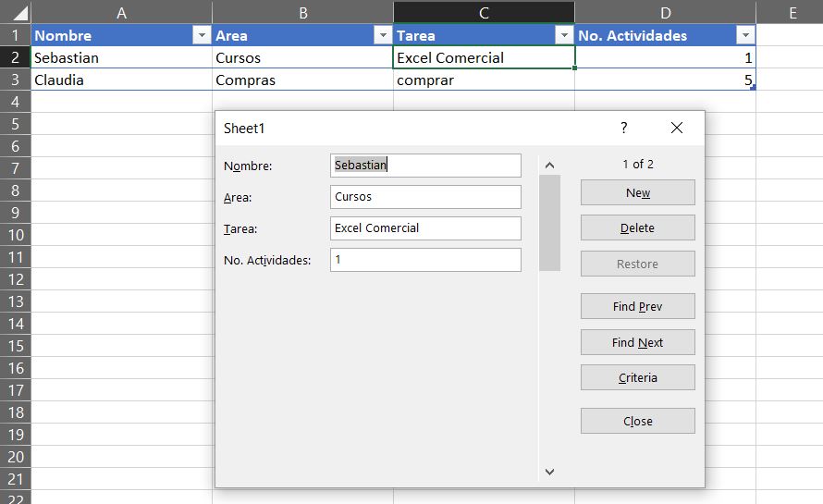The width and height of the screenshot is (823, 504).
Task: Click the Select All corner triangle
Action: coord(21,13)
